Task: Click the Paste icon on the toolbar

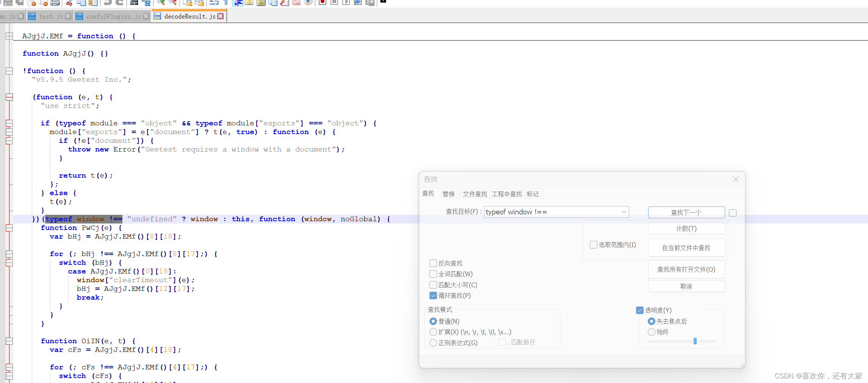Action: click(x=93, y=3)
